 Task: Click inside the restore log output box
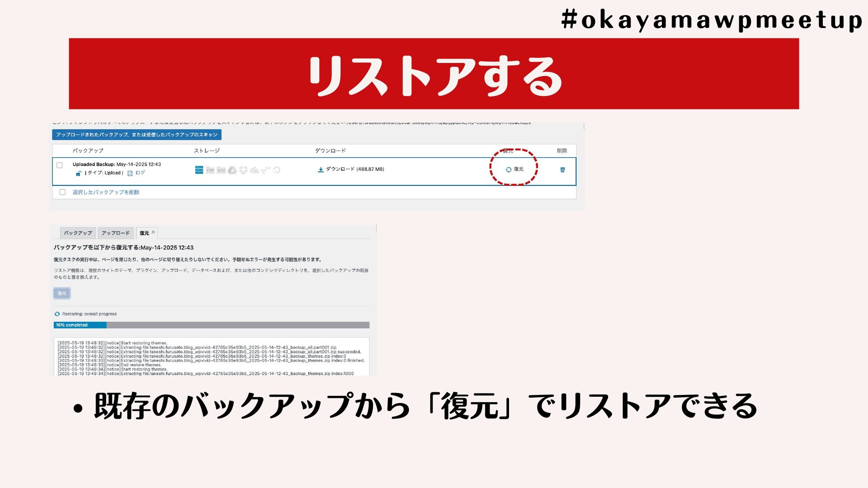[x=211, y=357]
